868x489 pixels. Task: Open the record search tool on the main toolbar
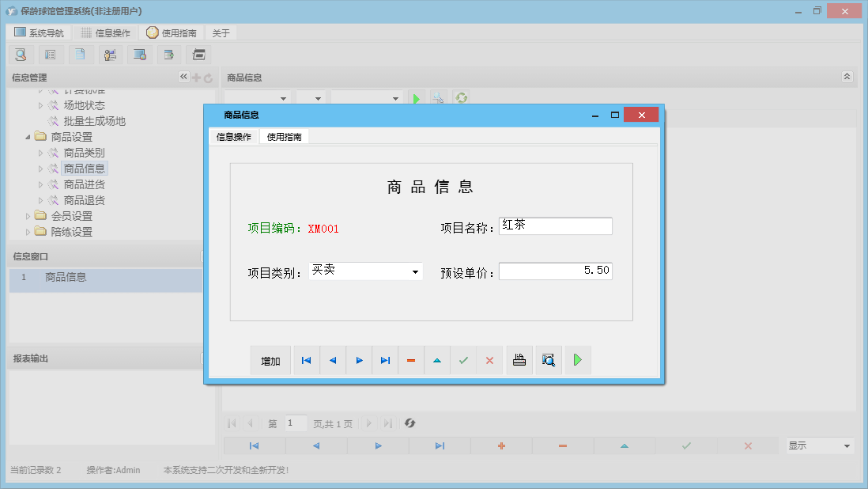coord(21,55)
